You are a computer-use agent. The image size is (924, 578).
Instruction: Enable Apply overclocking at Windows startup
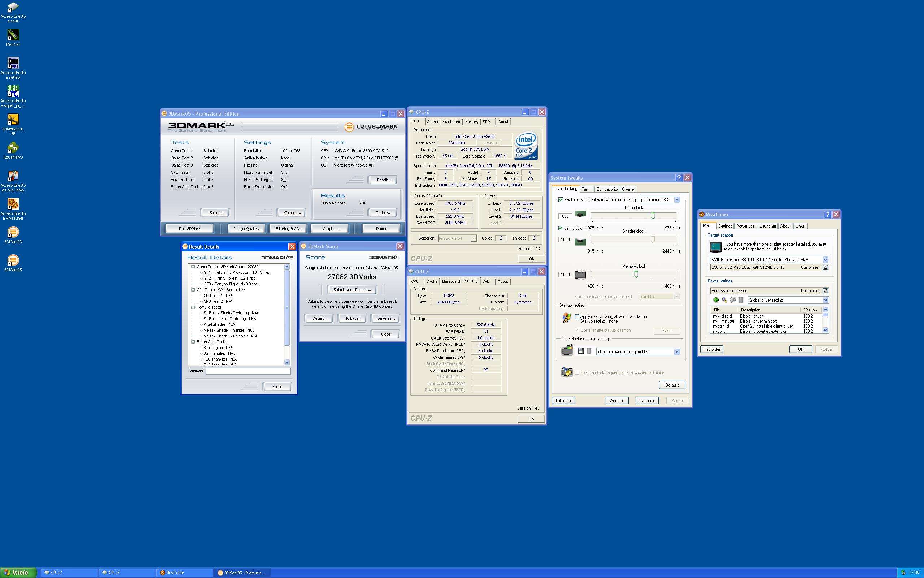pyautogui.click(x=577, y=316)
